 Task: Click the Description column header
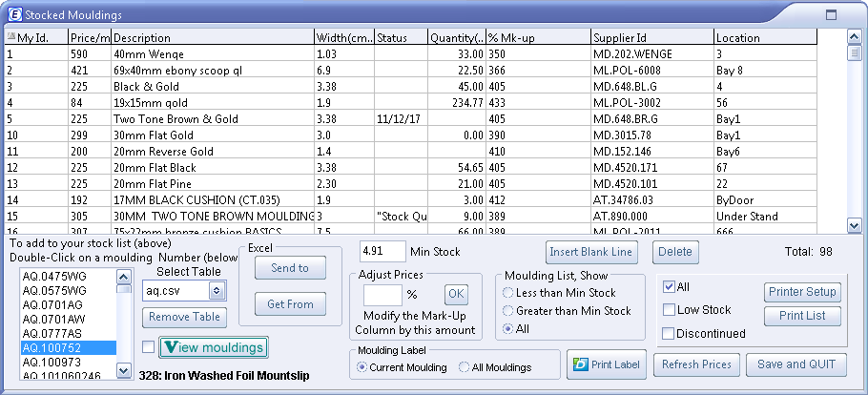tap(212, 38)
